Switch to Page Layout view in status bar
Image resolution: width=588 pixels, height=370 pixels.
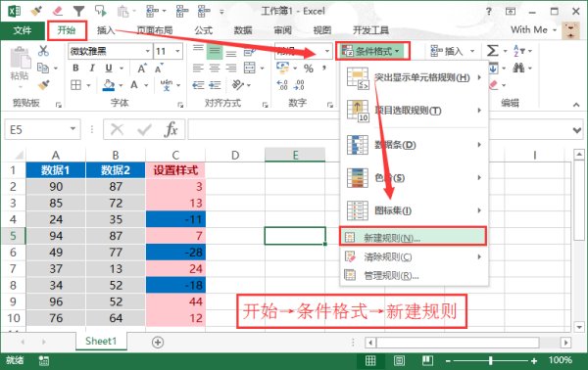coord(400,360)
